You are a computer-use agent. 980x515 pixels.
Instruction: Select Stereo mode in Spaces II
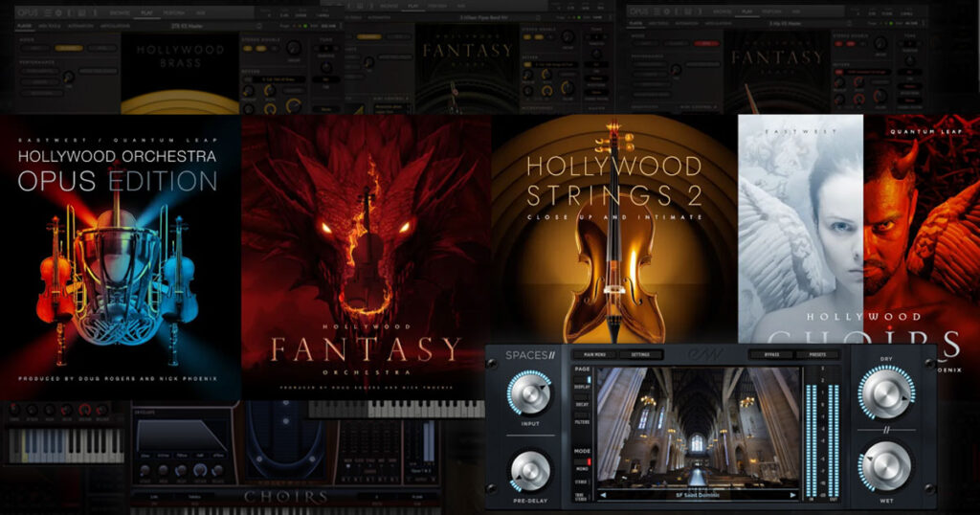click(582, 481)
